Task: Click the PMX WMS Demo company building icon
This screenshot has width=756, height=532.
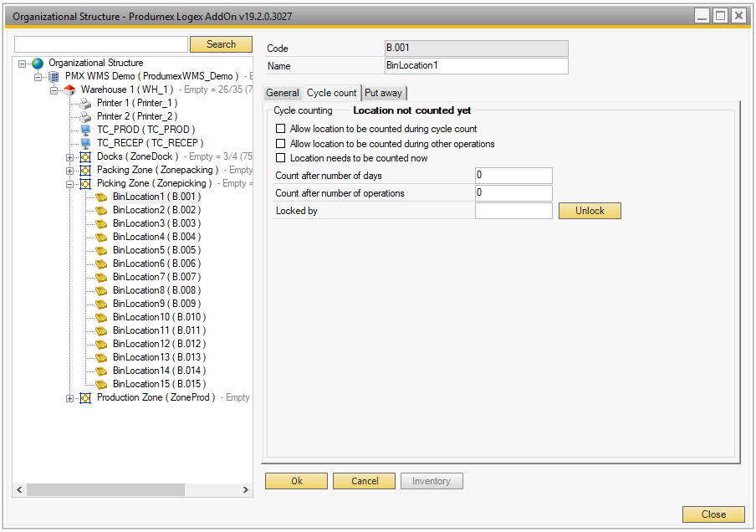Action: tap(54, 76)
